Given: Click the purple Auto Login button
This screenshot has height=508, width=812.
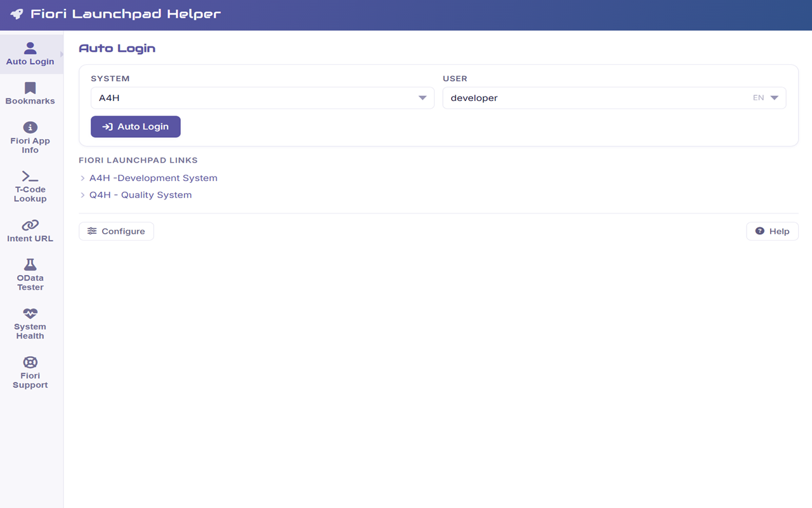Looking at the screenshot, I should click(x=136, y=126).
